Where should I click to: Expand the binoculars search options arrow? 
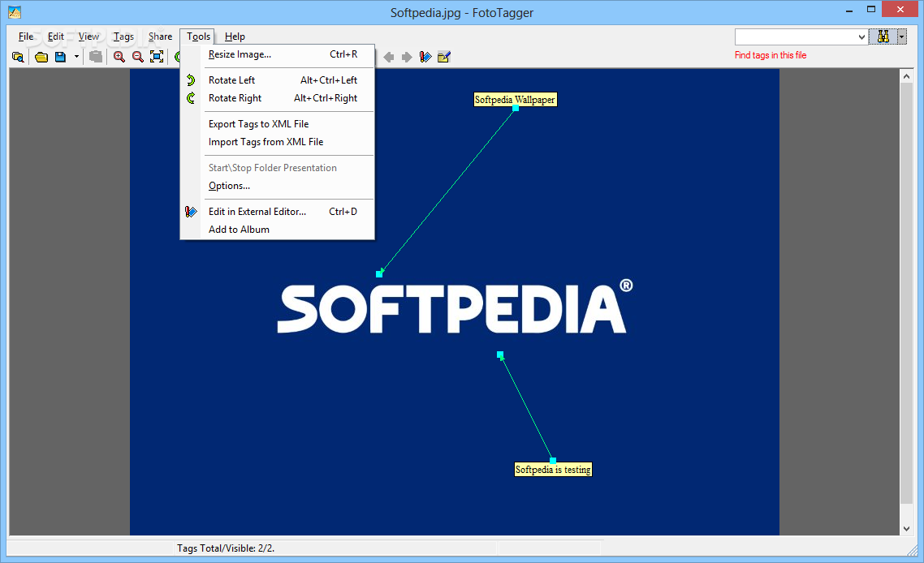coord(901,37)
